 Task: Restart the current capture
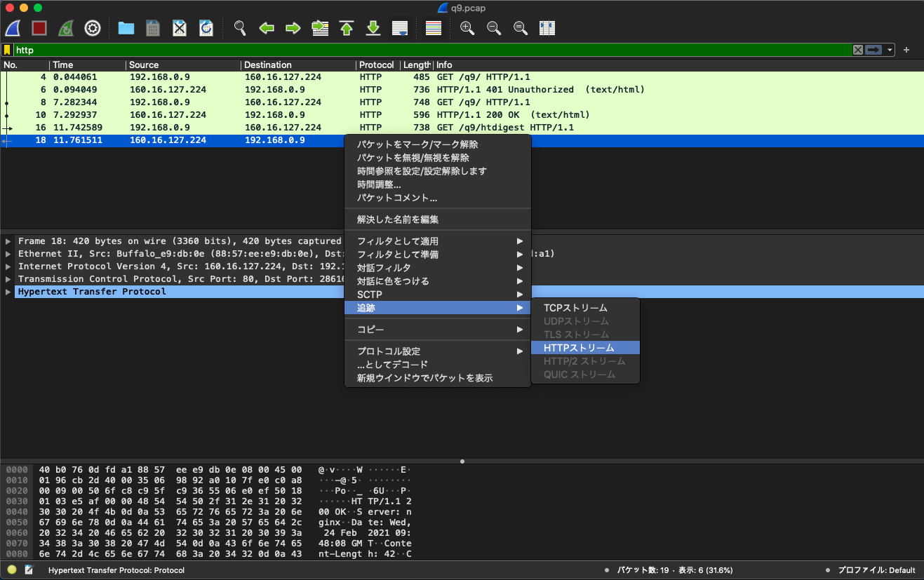(65, 28)
